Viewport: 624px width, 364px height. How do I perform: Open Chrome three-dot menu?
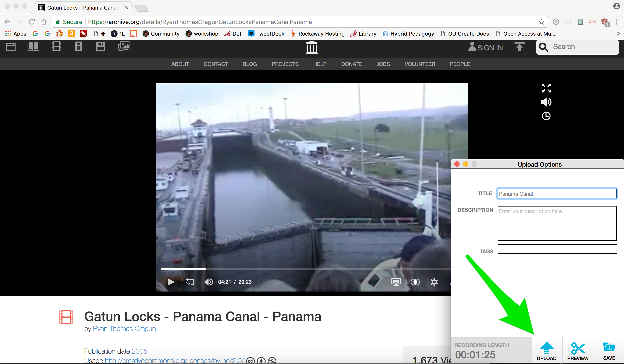[617, 22]
